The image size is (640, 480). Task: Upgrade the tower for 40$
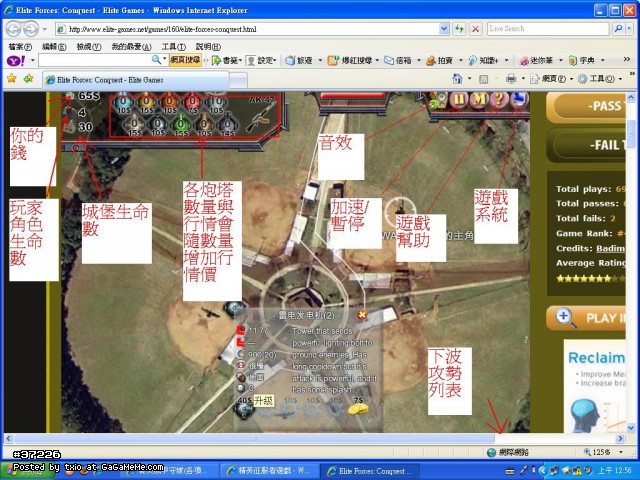[244, 409]
